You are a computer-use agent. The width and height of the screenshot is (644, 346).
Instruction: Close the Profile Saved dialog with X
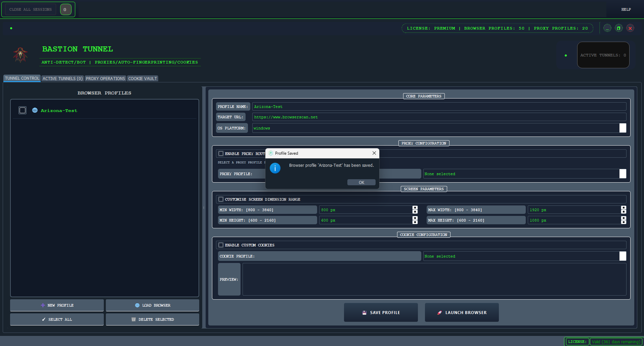(x=374, y=153)
